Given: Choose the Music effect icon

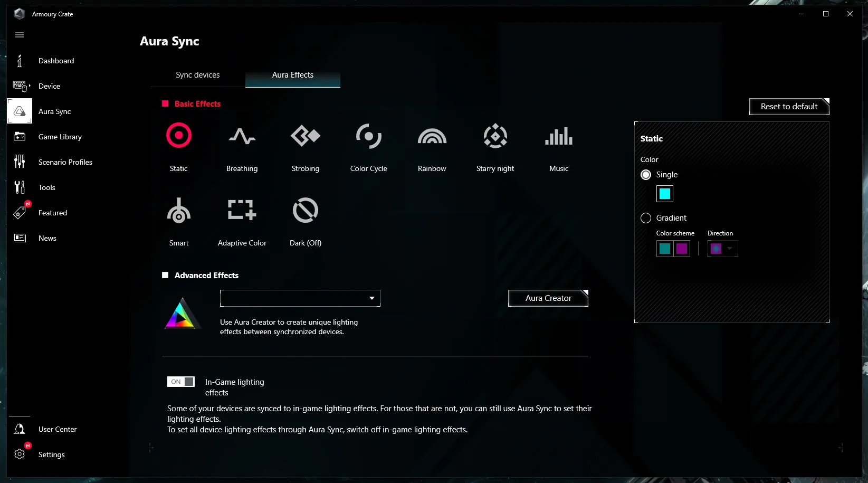Looking at the screenshot, I should coord(559,136).
